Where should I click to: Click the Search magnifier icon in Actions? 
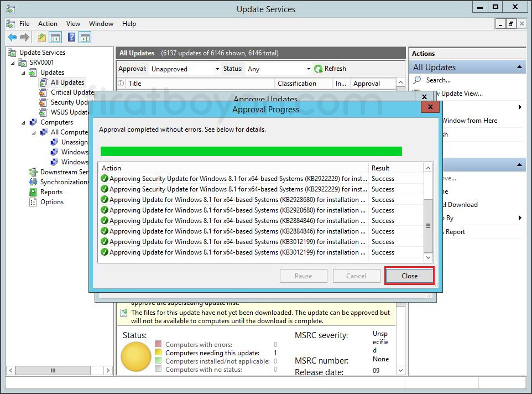(x=417, y=80)
